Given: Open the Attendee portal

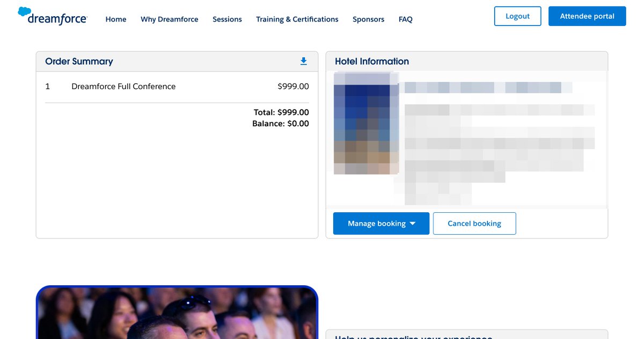Looking at the screenshot, I should (x=587, y=16).
